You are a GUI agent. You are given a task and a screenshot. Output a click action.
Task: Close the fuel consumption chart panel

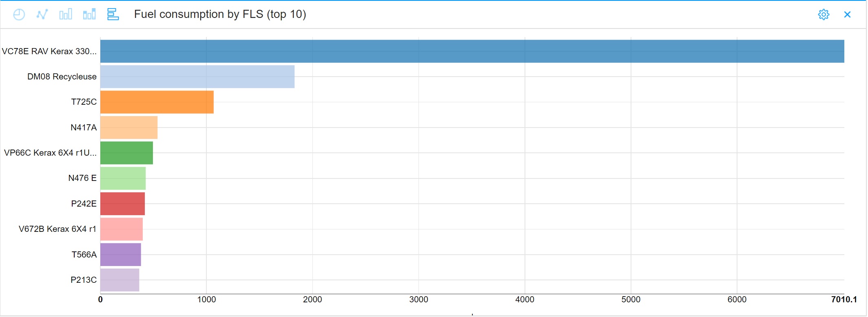point(847,15)
